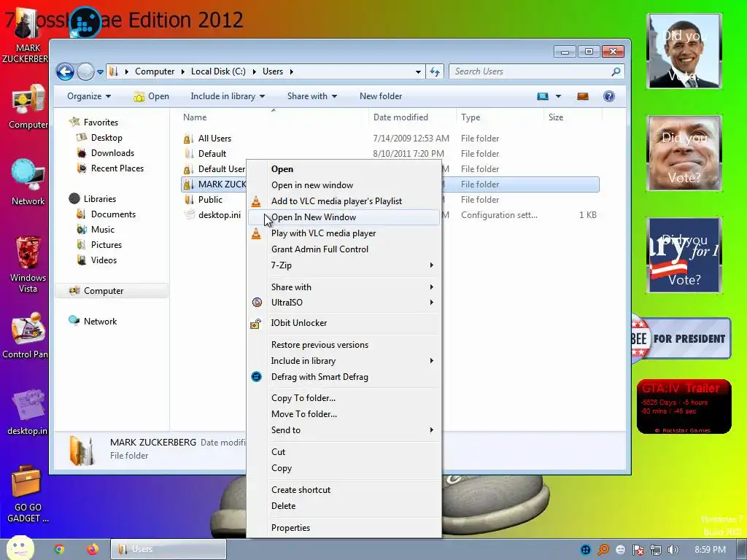Open the view options dropdown arrow
Viewport: 747px width, 560px height.
[x=558, y=96]
